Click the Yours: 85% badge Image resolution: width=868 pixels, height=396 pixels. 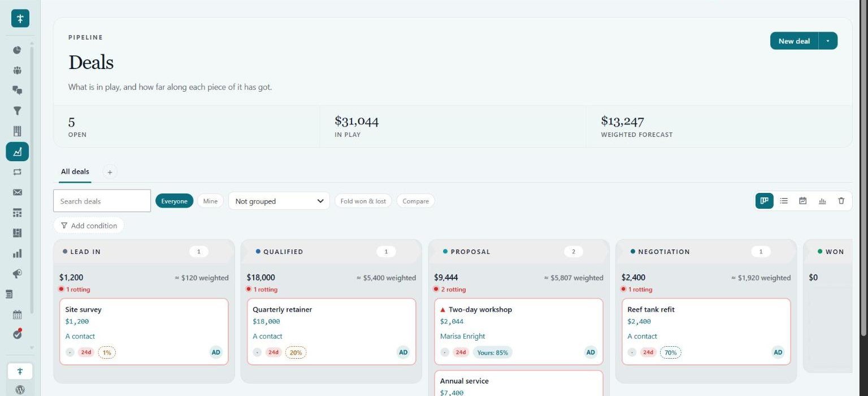point(492,352)
